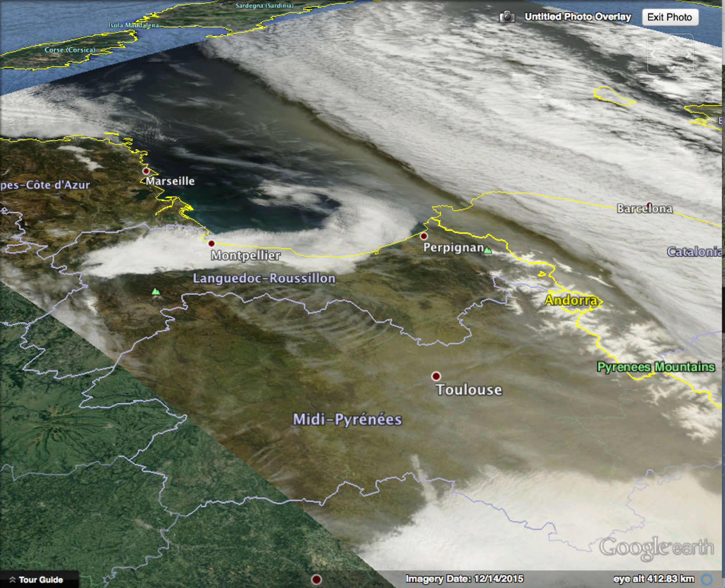Click the camera icon next to Untitled Photo Overlay
The image size is (725, 588).
pyautogui.click(x=507, y=17)
